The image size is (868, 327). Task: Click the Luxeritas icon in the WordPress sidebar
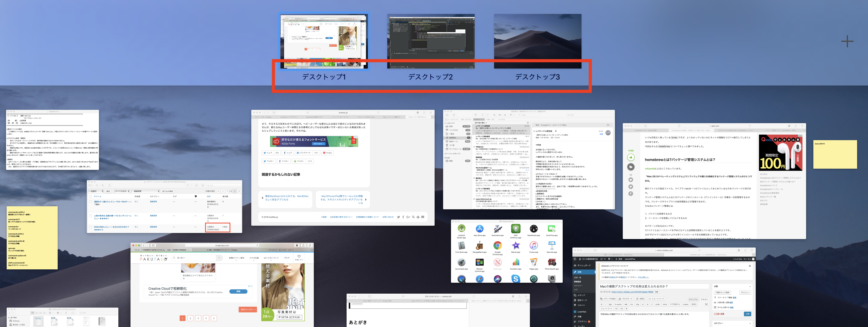point(575,312)
